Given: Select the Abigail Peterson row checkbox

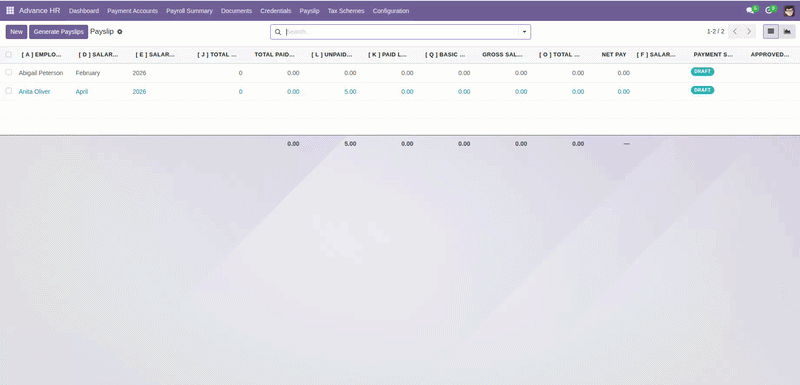Looking at the screenshot, I should [8, 72].
